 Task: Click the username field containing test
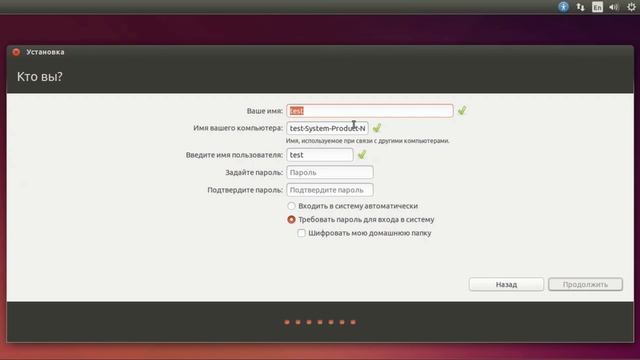coord(320,155)
